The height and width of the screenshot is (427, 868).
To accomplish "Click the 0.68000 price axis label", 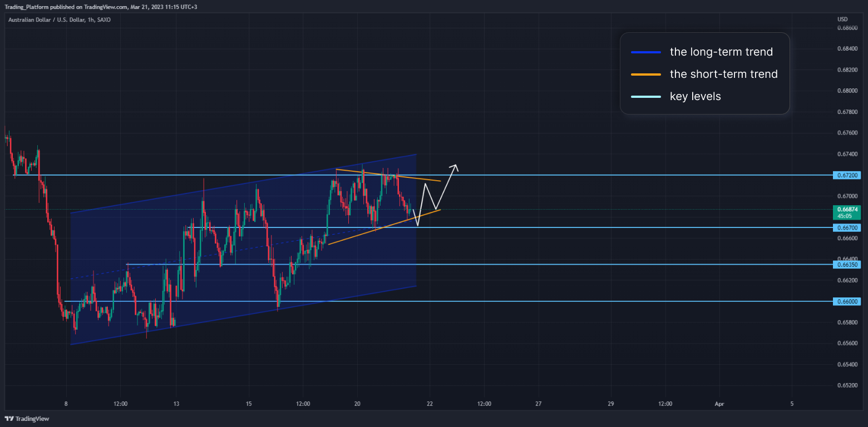I will (x=846, y=91).
